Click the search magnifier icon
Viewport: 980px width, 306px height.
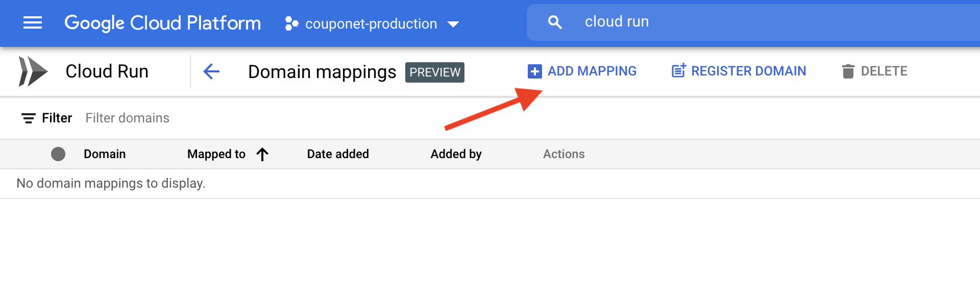555,22
